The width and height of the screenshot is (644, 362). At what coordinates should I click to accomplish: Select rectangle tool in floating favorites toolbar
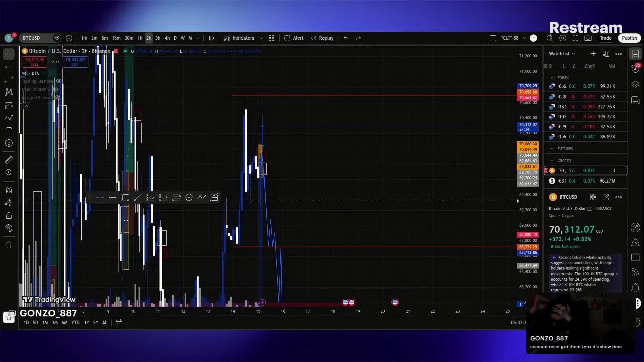point(125,198)
